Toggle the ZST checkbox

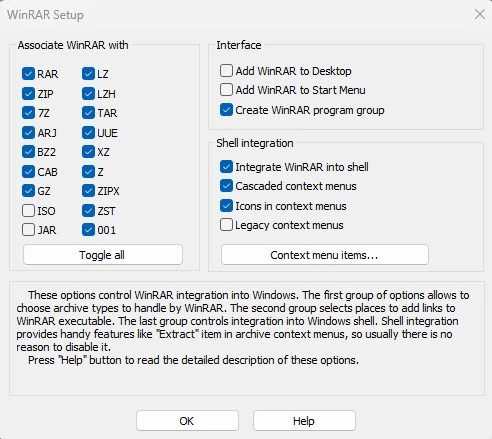coord(88,211)
